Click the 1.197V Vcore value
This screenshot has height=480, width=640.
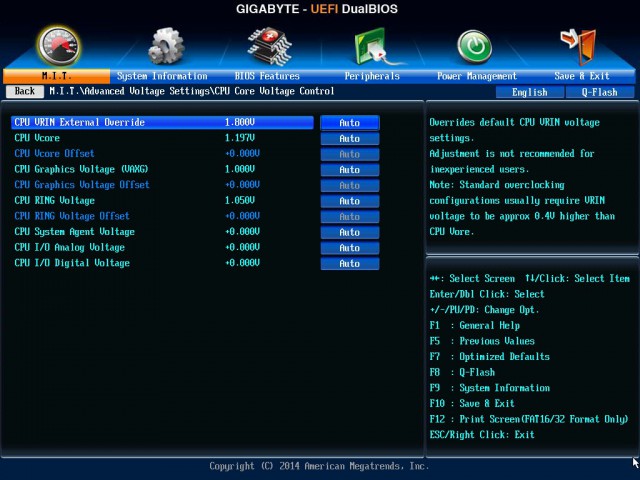coord(240,138)
